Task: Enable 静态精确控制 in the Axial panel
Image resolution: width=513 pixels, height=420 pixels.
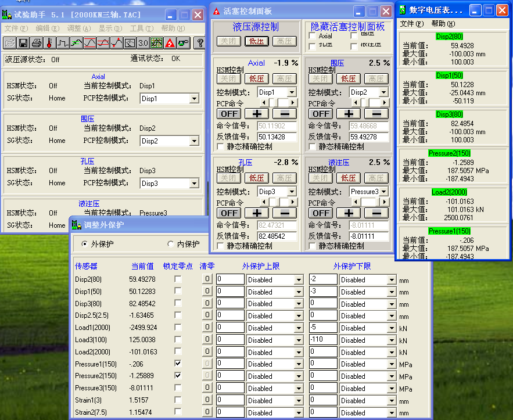Action: (x=221, y=146)
